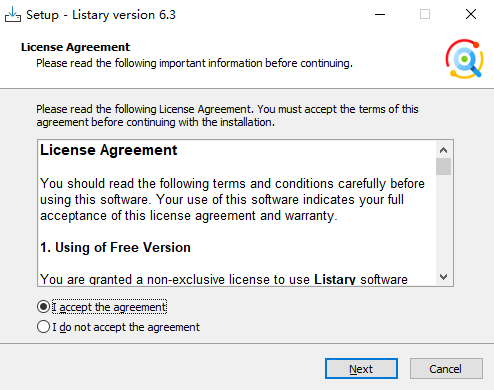Click the Listary magnifier logo
494x390 pixels.
click(x=464, y=59)
